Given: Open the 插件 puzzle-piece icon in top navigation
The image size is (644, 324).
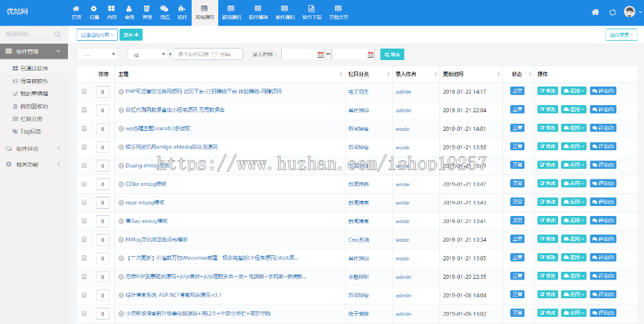Looking at the screenshot, I should (x=182, y=9).
